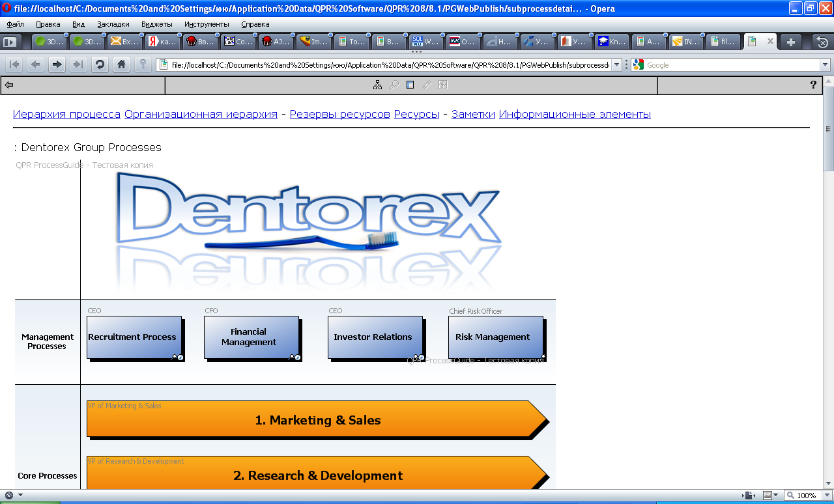The image size is (834, 504).
Task: Open the 2. Research & Development process
Action: pos(317,474)
